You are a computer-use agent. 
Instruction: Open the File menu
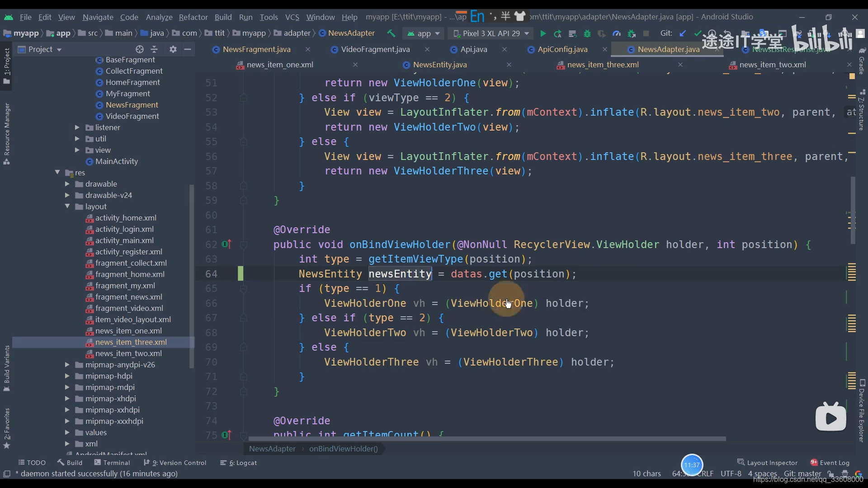click(x=26, y=17)
